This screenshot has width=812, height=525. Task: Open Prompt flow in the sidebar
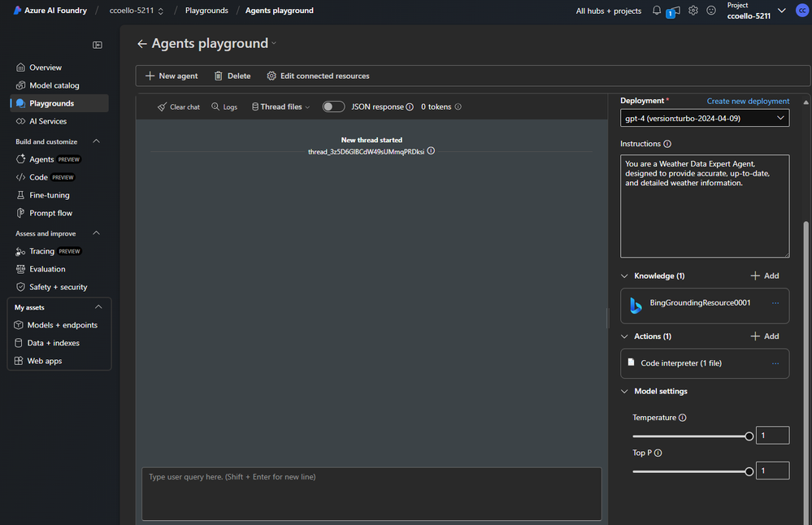pos(59,213)
